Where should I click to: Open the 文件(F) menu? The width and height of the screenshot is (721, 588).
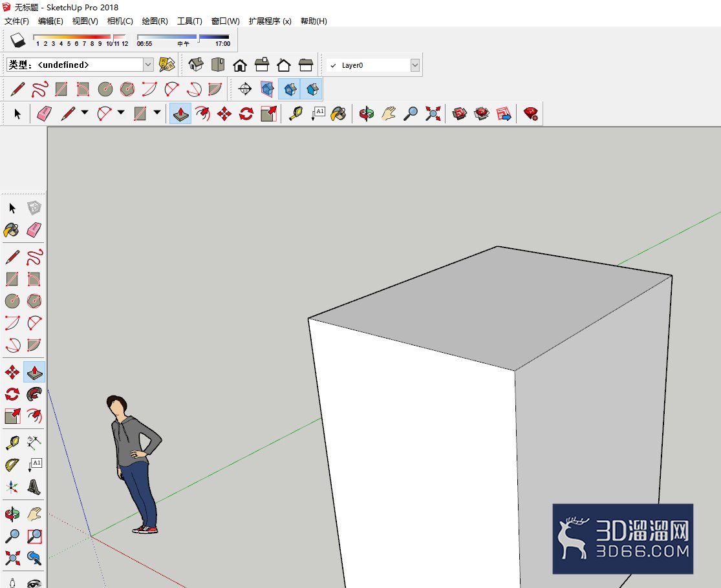17,21
